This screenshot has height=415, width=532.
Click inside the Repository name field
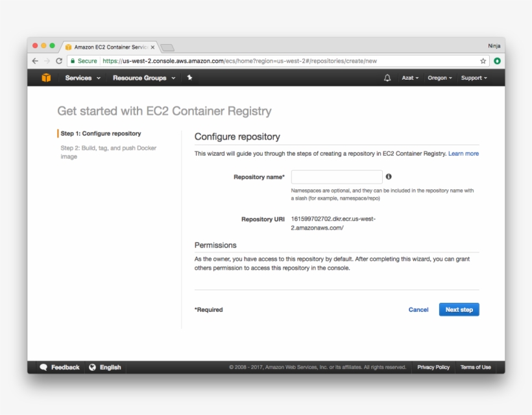tap(337, 176)
